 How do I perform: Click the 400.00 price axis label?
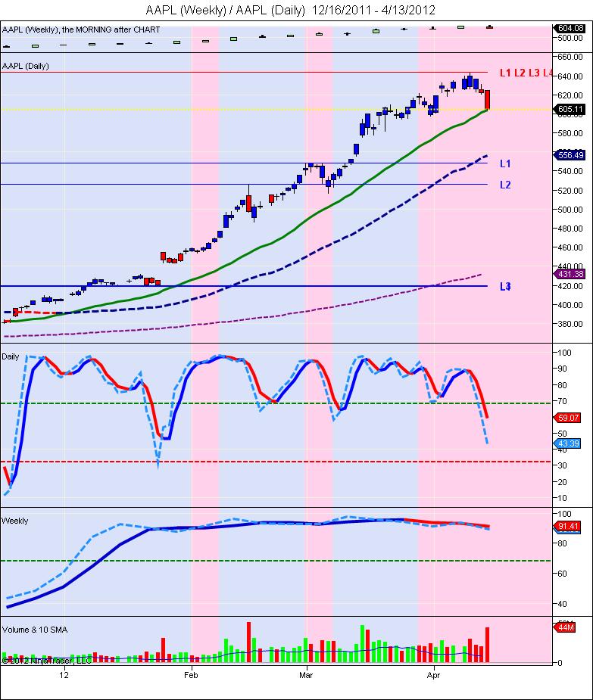(570, 305)
